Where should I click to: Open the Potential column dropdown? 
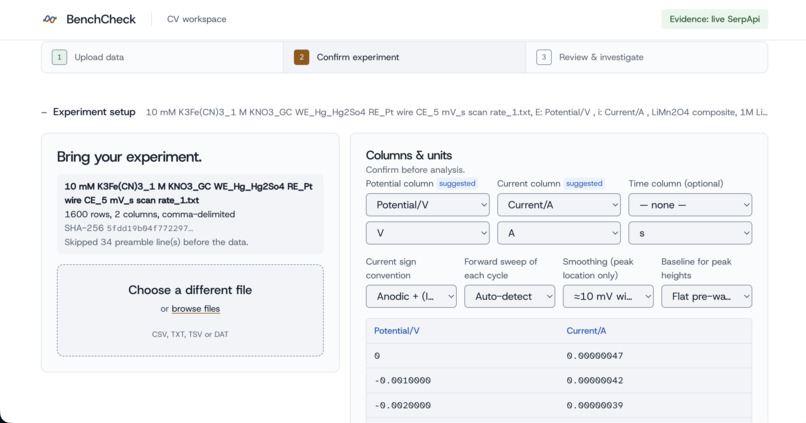(x=427, y=205)
